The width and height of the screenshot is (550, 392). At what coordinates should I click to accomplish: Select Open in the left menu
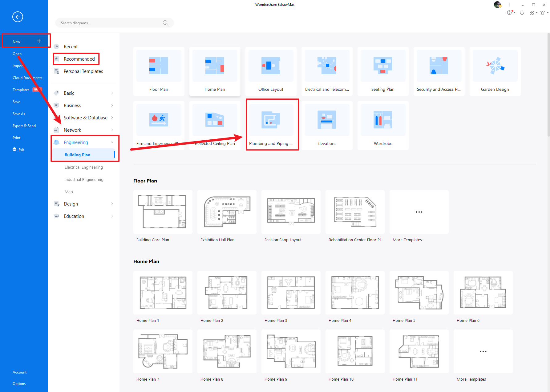(x=17, y=54)
